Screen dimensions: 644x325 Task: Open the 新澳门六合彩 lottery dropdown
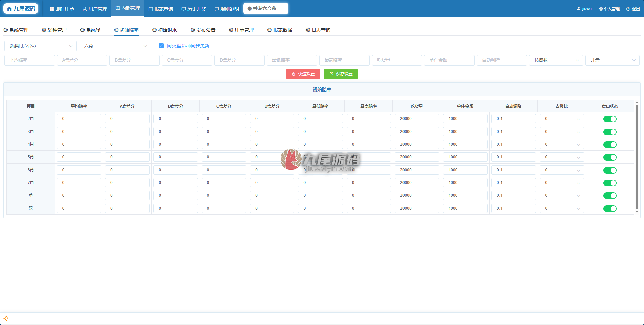coord(40,46)
